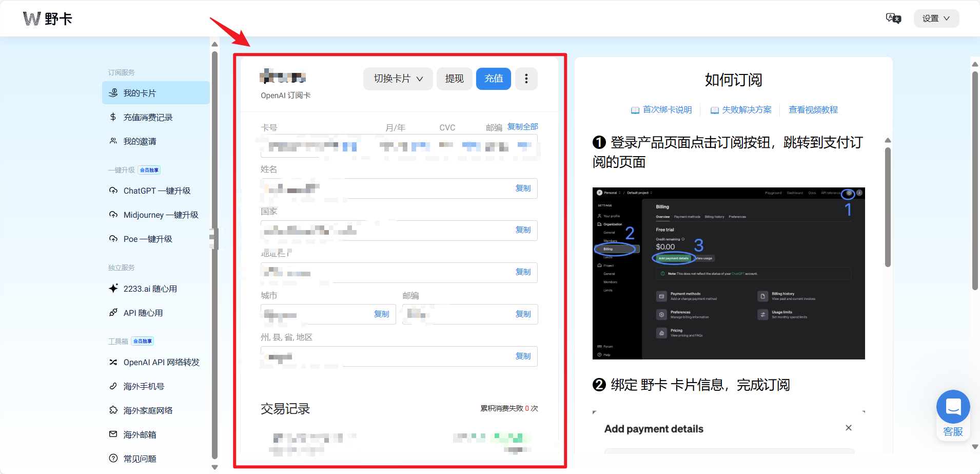Image resolution: width=980 pixels, height=474 pixels.
Task: Expand the 切换卡片 dropdown
Action: pos(398,79)
